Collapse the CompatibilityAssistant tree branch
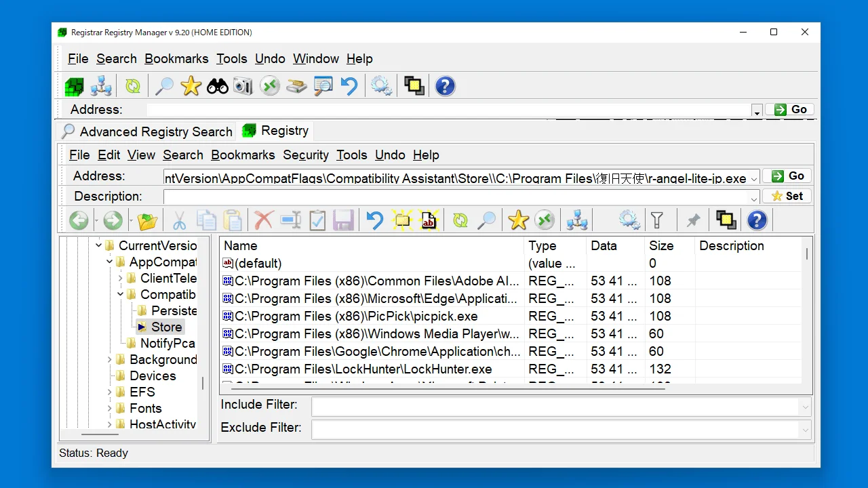868x488 pixels. click(120, 294)
